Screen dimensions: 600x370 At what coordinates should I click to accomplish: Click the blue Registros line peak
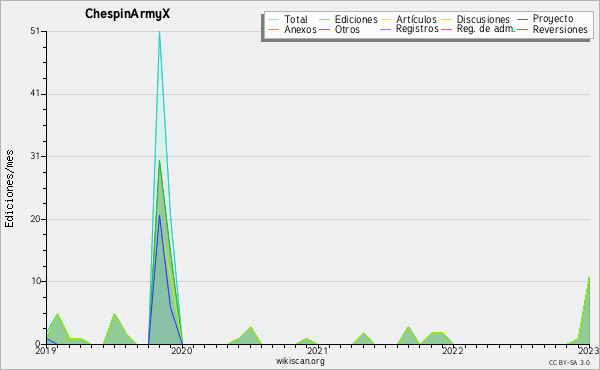point(160,216)
